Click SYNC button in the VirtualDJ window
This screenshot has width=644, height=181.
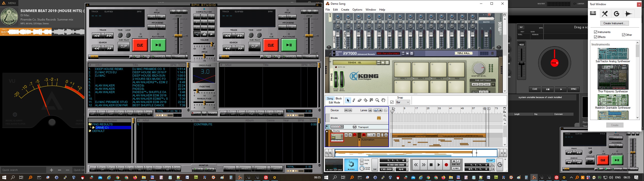pos(574,89)
